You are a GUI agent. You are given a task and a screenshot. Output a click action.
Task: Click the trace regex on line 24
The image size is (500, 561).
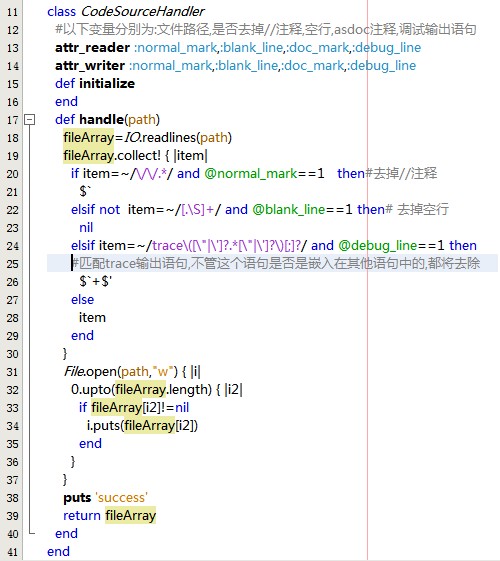pyautogui.click(x=226, y=245)
